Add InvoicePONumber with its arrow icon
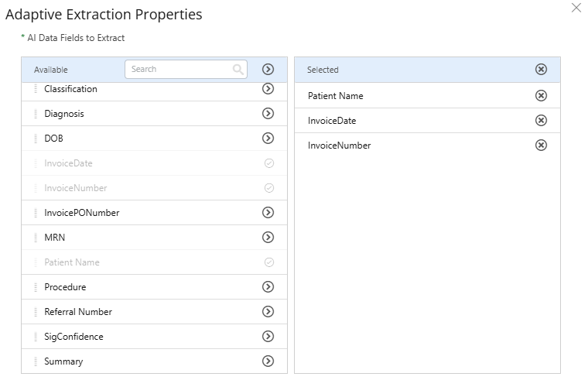Viewport: 588px width, 387px height. pos(268,213)
